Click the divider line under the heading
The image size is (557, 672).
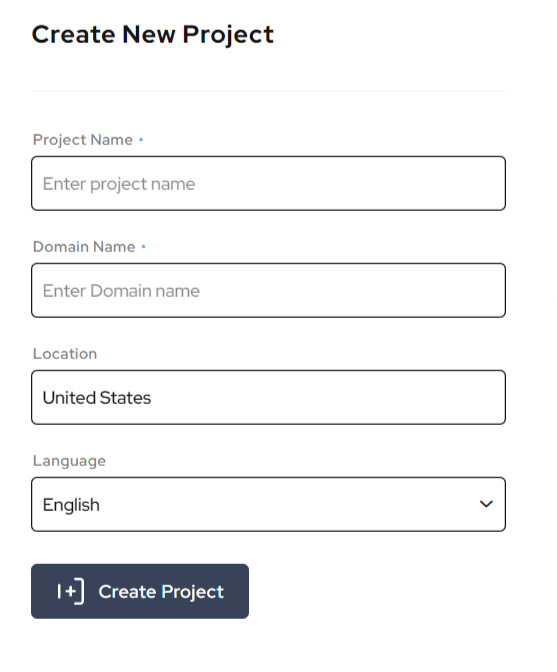268,91
